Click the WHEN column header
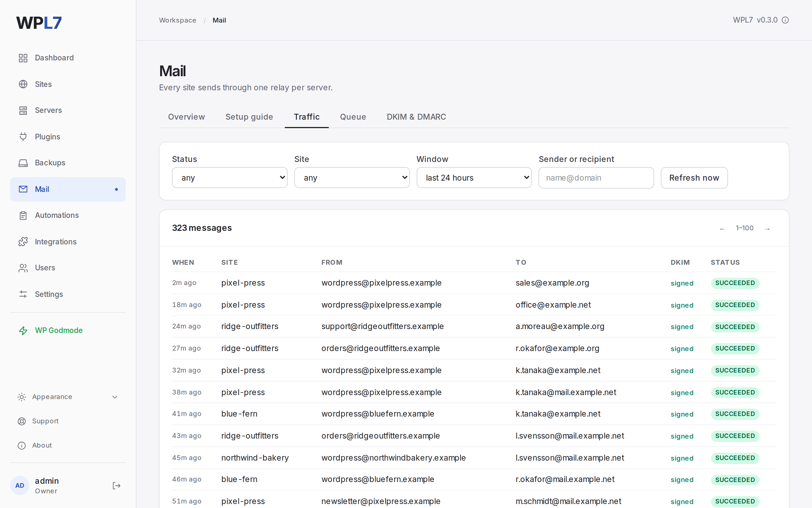Screen dimensions: 812x508 point(183,262)
